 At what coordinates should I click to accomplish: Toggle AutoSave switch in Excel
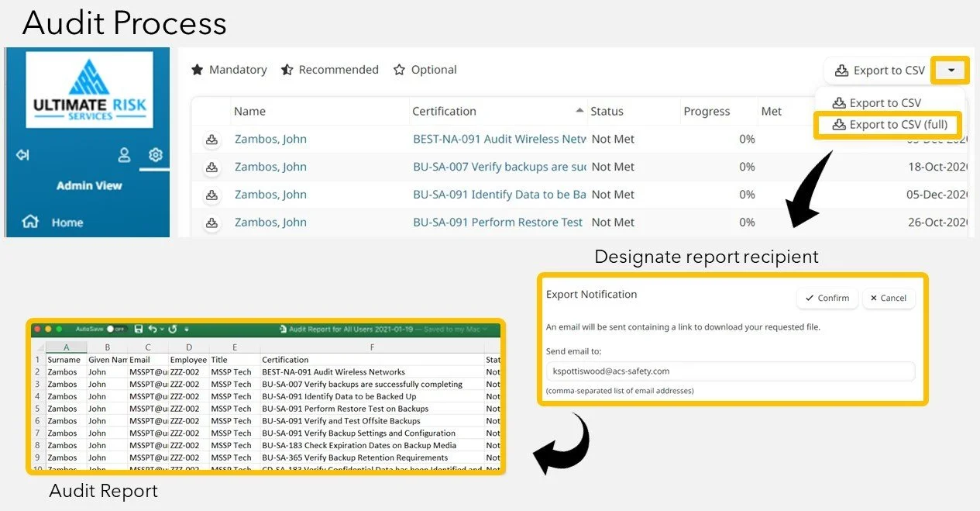point(116,330)
